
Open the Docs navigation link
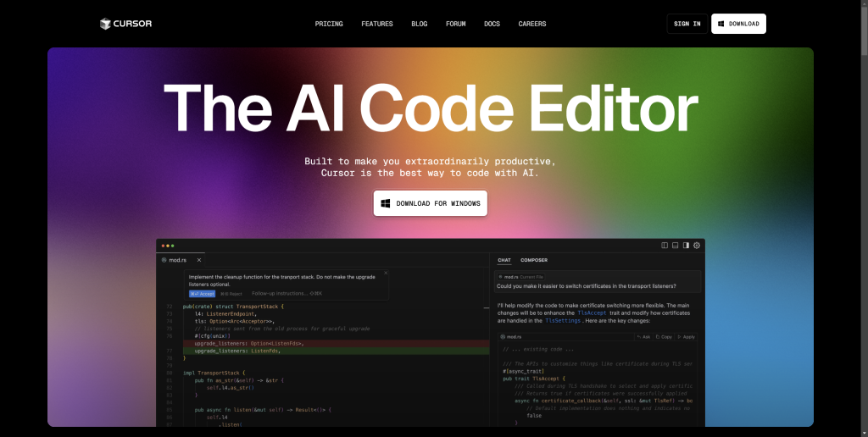click(492, 24)
